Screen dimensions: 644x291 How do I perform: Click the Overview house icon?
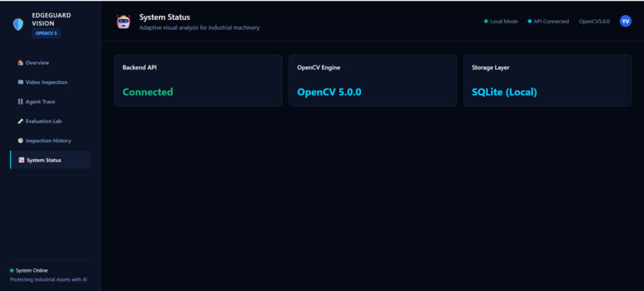(21, 63)
